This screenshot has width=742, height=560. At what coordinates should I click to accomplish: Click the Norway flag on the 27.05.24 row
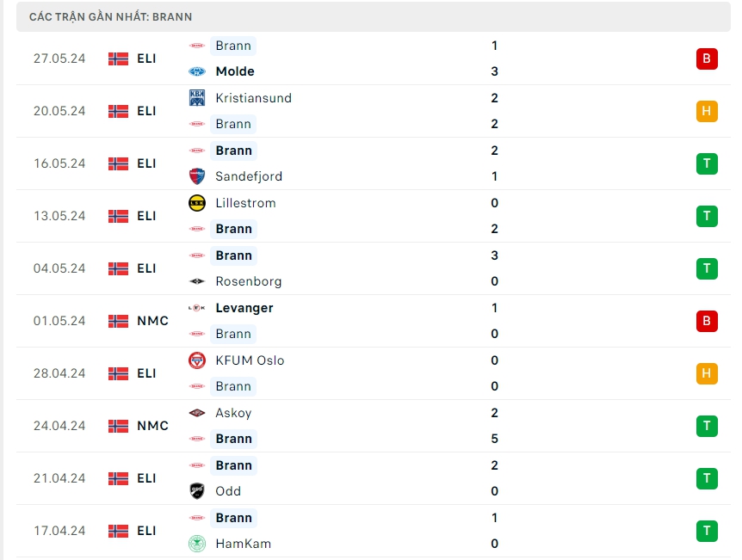[118, 58]
